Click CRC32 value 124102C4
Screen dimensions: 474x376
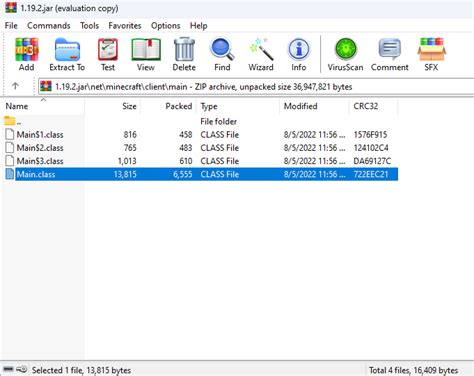point(371,148)
